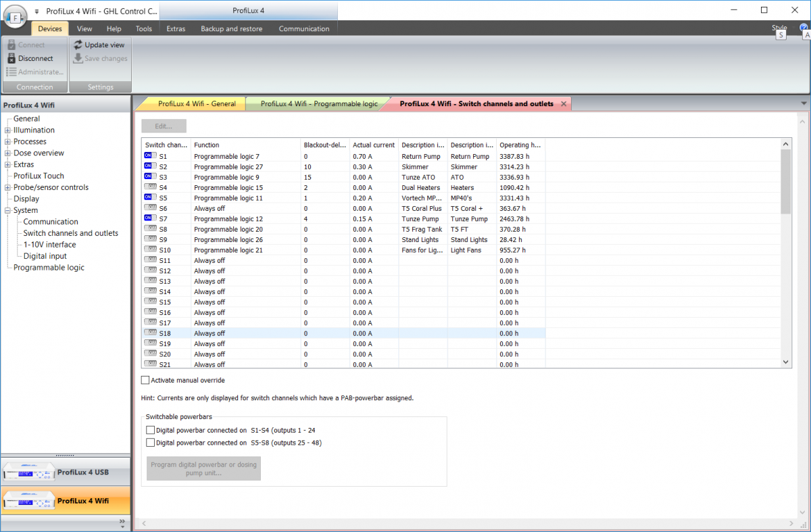811x532 pixels.
Task: Open the Help ribbon tab
Action: [114, 28]
